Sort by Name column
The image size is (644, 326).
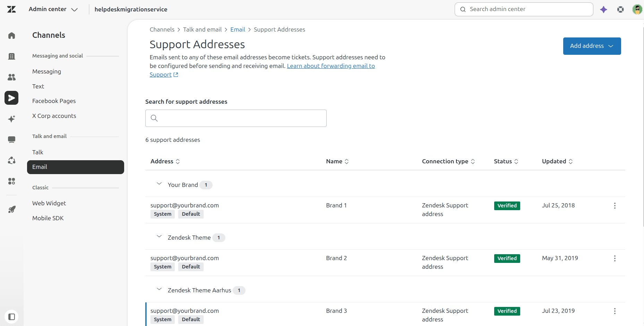337,161
